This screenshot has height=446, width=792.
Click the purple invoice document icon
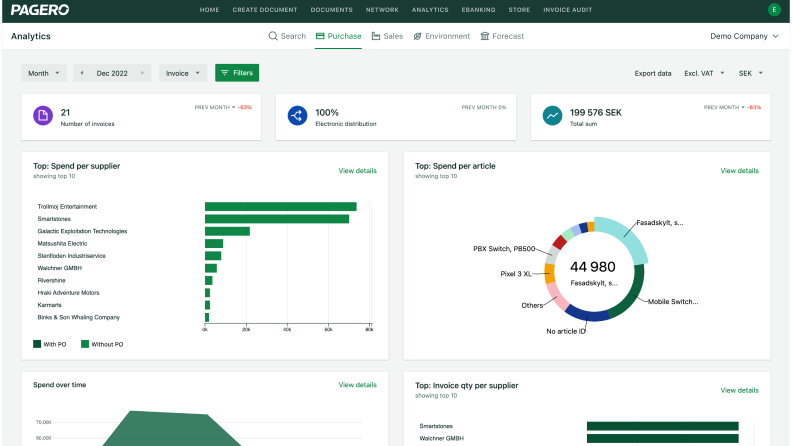coord(42,116)
